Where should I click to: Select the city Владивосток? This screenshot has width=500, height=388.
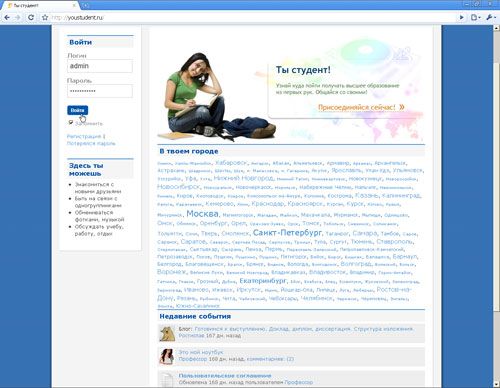click(327, 272)
